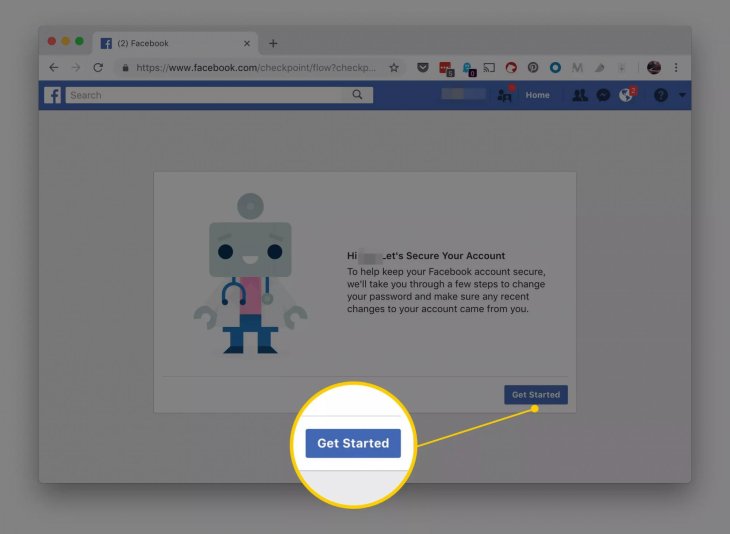Image resolution: width=730 pixels, height=534 pixels.
Task: Open Friend Requests icon
Action: click(580, 95)
